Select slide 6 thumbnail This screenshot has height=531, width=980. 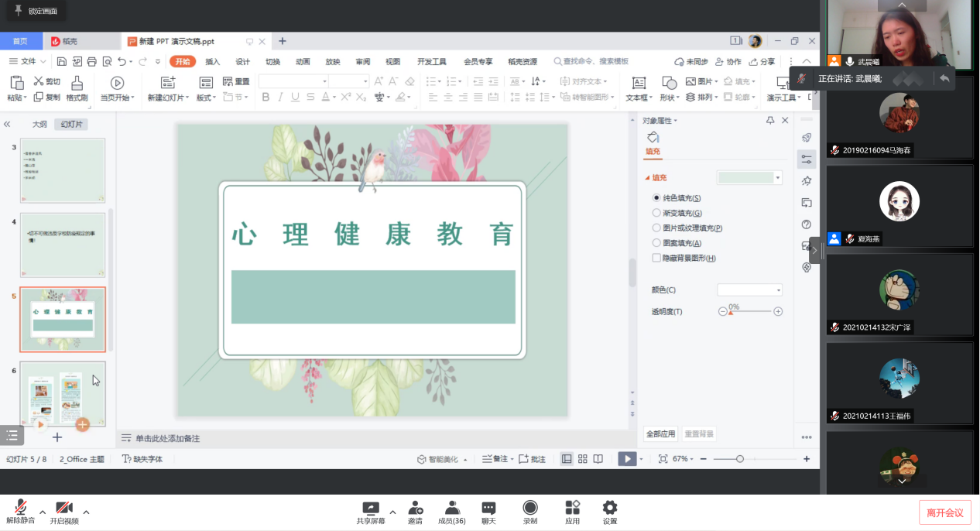(x=63, y=393)
